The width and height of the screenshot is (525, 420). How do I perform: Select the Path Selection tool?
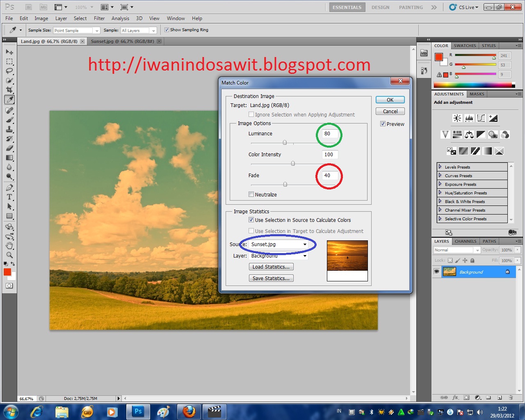click(x=9, y=206)
